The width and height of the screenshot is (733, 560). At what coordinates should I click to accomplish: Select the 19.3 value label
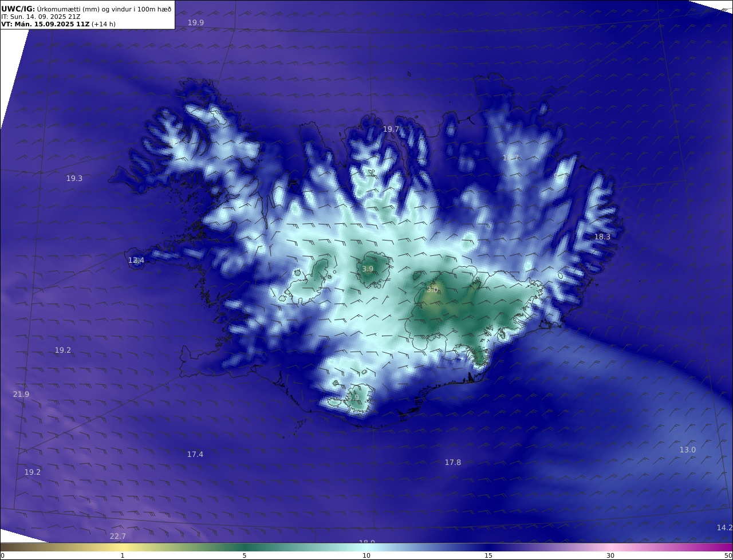point(74,178)
